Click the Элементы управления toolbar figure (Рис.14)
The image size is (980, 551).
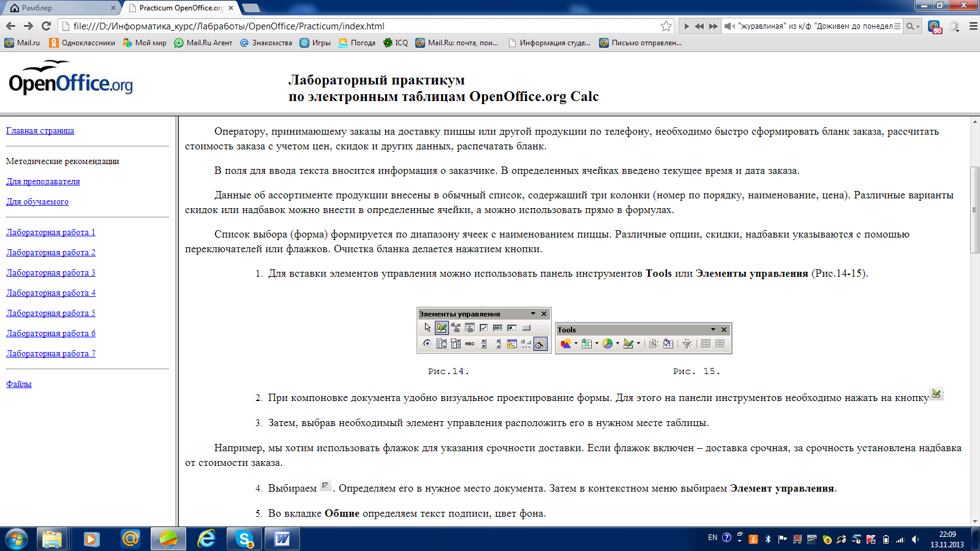point(484,330)
